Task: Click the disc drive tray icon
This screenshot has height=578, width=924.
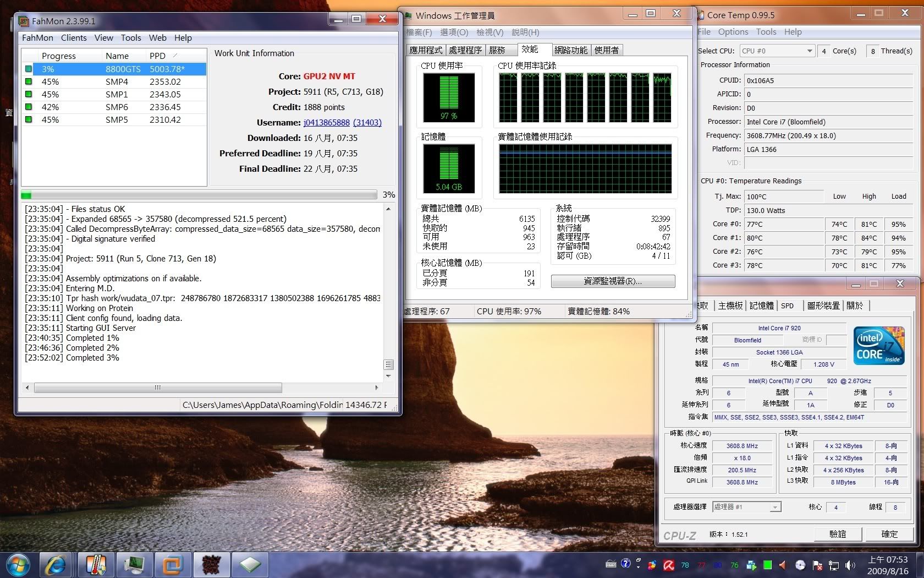Action: pyautogui.click(x=800, y=565)
